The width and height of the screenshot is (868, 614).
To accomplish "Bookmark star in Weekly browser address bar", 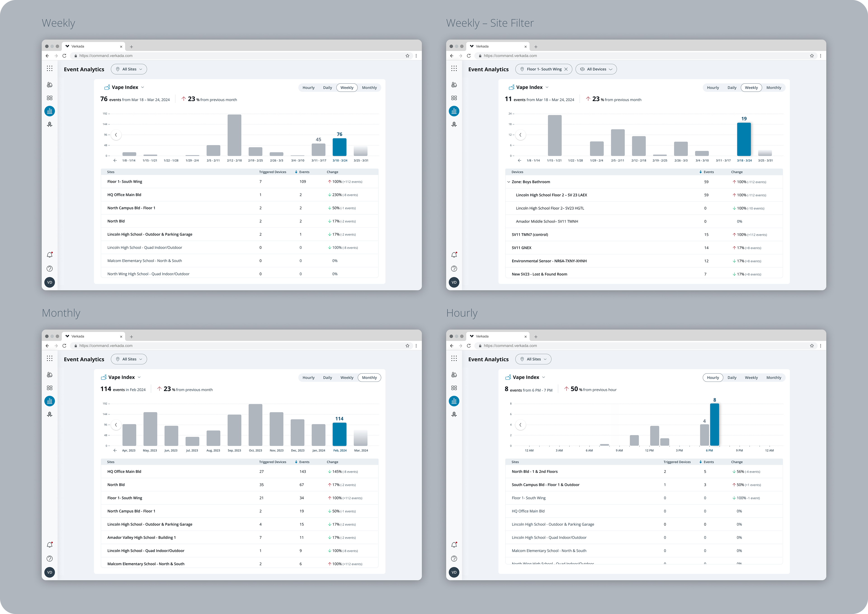I will [x=407, y=56].
